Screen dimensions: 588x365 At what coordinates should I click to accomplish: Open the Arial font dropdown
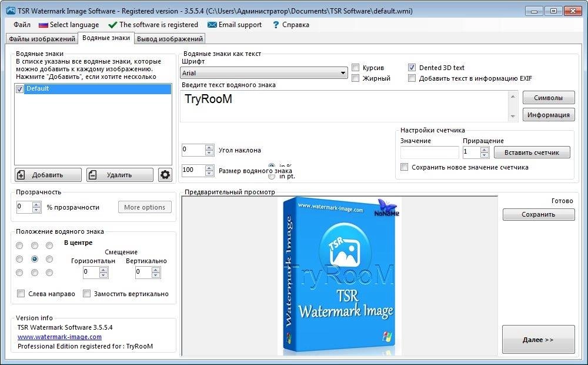click(264, 73)
